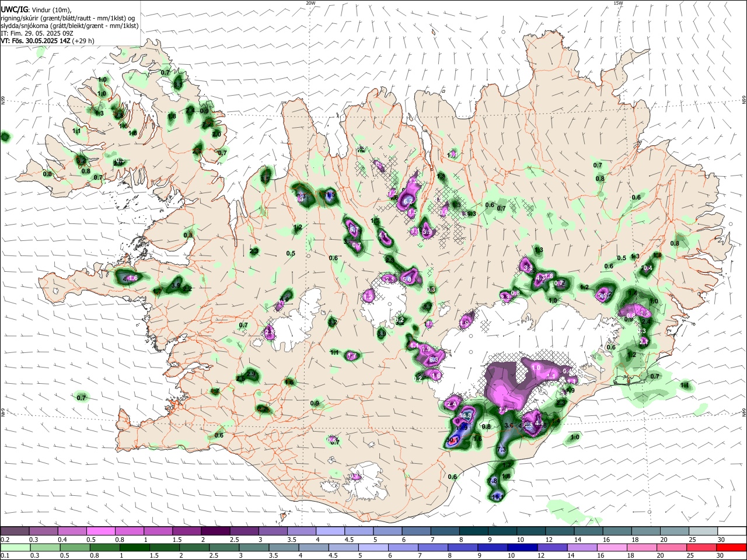Click the "20W" longitude label at top
Screen dimensions: 747x560
pyautogui.click(x=310, y=3)
